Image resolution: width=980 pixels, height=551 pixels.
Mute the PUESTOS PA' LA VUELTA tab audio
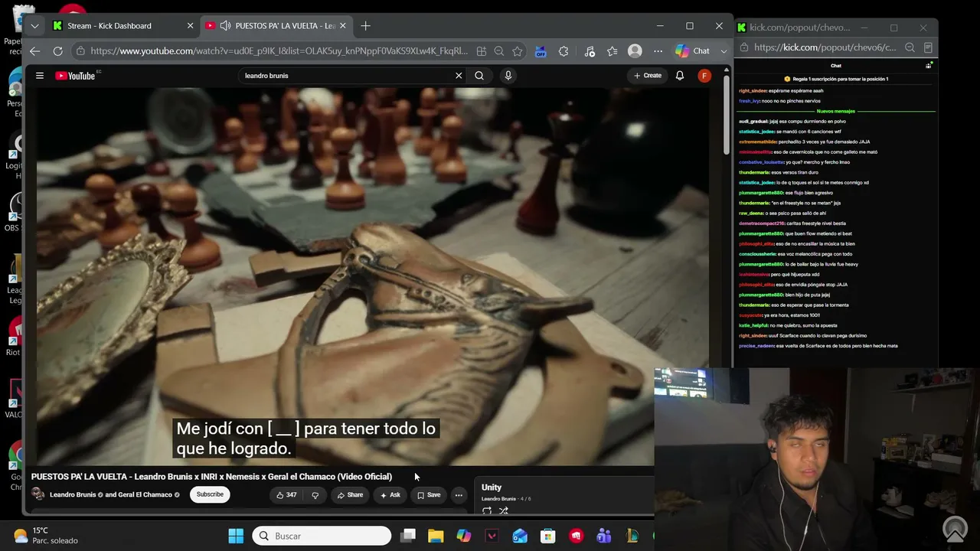point(225,26)
